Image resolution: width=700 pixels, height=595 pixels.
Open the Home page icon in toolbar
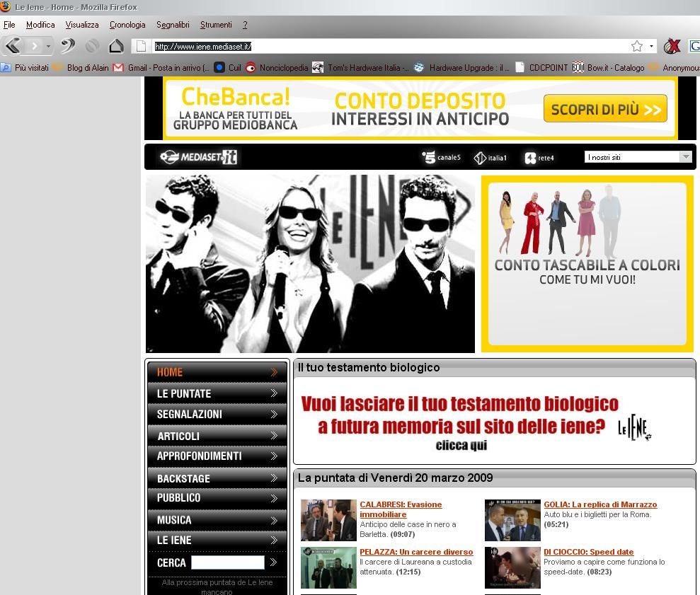116,45
